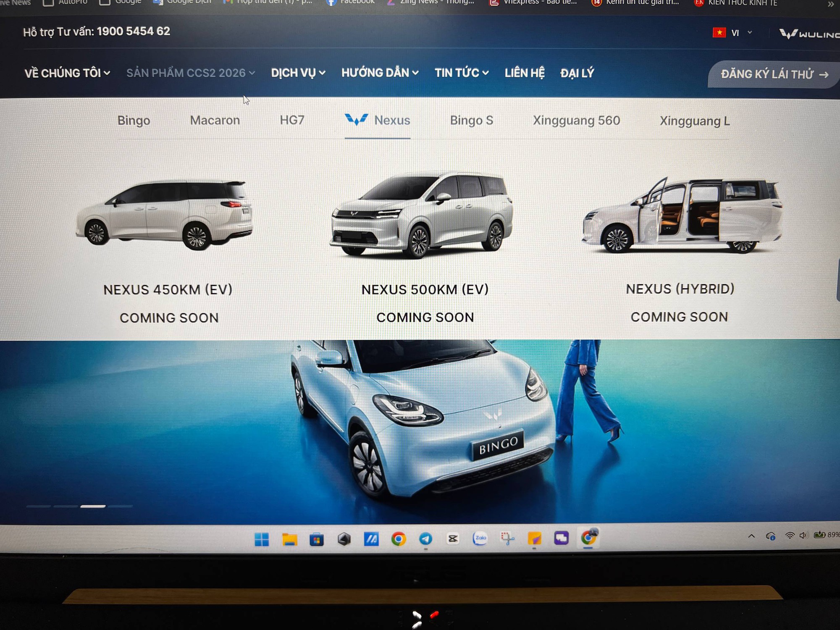Click the Wi-Fi icon in the system tray
The height and width of the screenshot is (630, 840).
790,535
